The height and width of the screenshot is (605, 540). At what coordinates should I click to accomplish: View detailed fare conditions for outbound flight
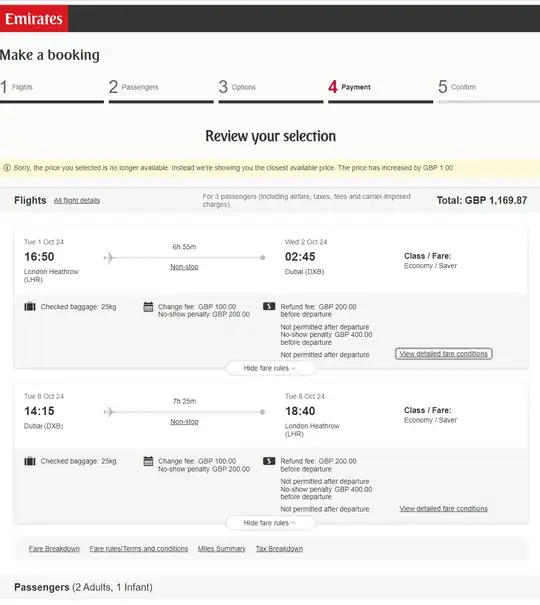(444, 354)
